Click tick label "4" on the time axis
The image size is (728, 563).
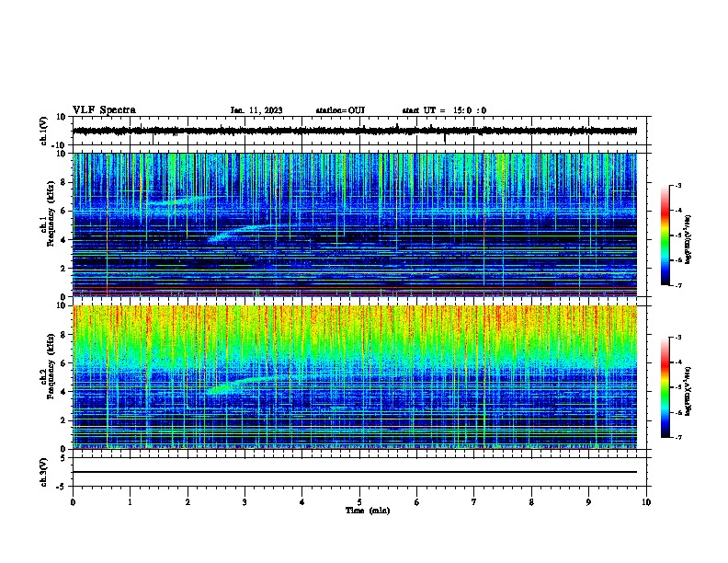click(x=302, y=502)
